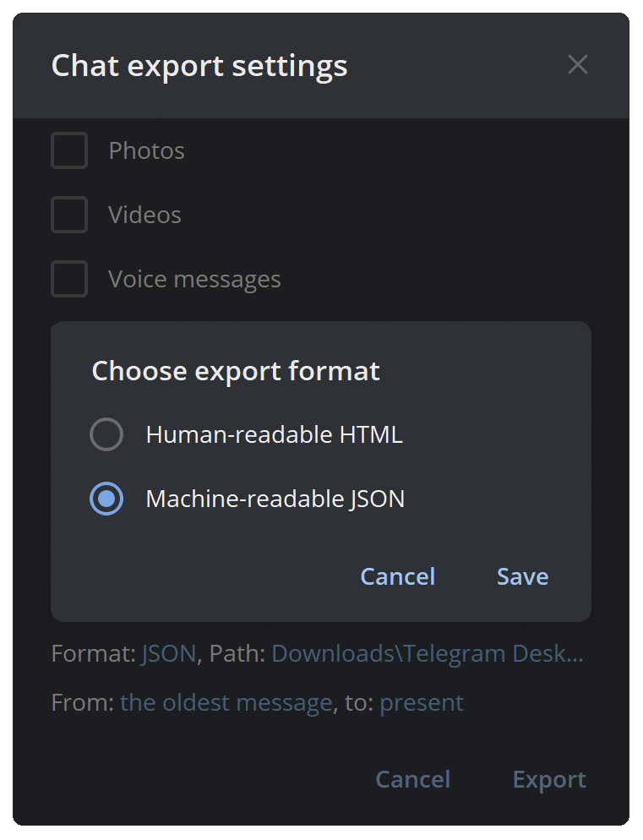
Task: Click the "Human-readable HTML" option text
Action: [274, 435]
